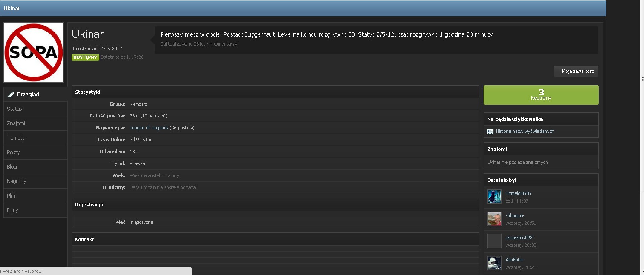Switch to the Status tab
644x275 pixels.
pyautogui.click(x=35, y=109)
